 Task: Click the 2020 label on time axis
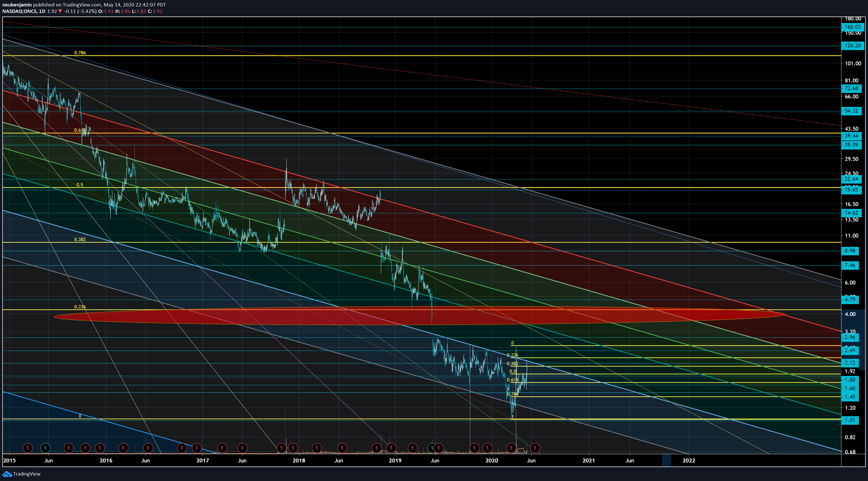point(491,460)
